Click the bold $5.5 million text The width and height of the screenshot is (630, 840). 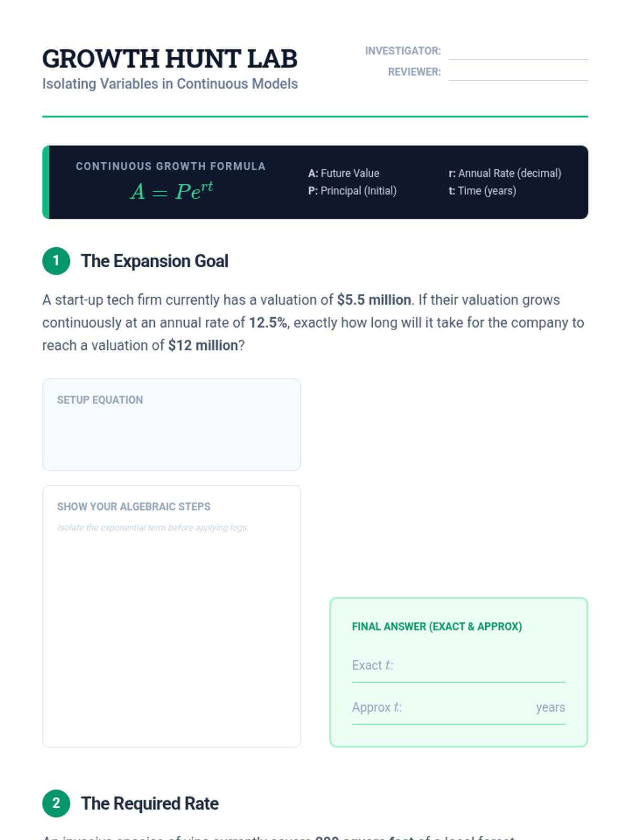tap(374, 300)
